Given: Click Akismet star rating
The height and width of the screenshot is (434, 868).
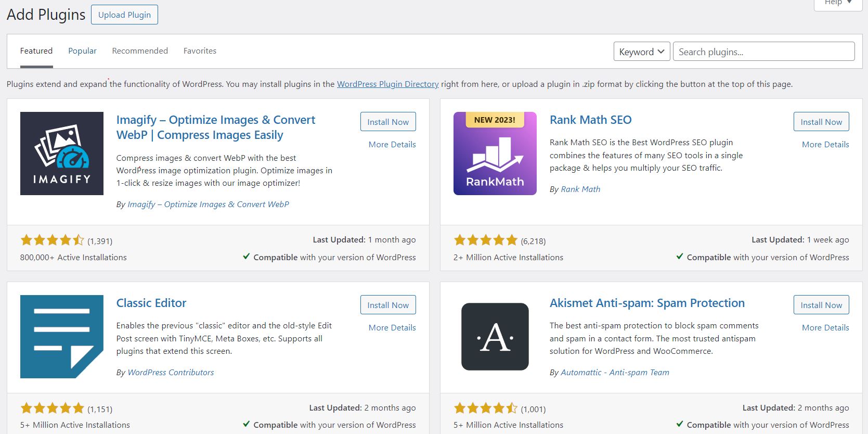Looking at the screenshot, I should 486,408.
